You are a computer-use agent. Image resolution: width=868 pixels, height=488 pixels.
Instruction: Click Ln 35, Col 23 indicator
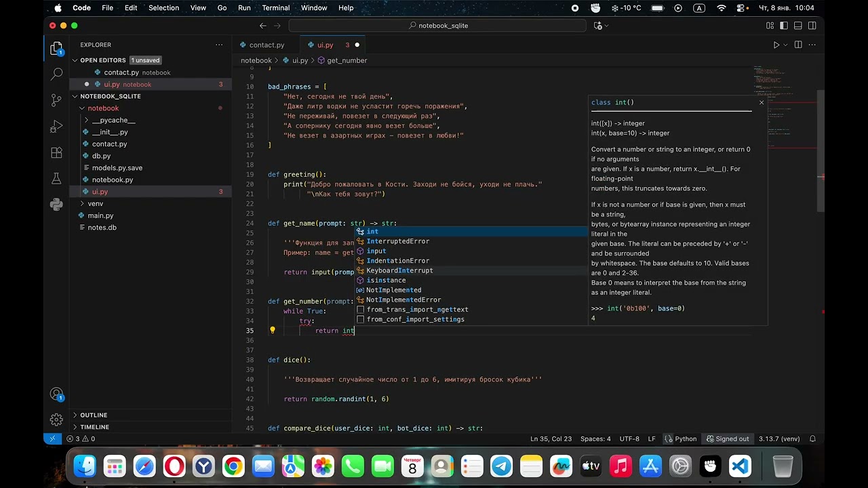[551, 439]
